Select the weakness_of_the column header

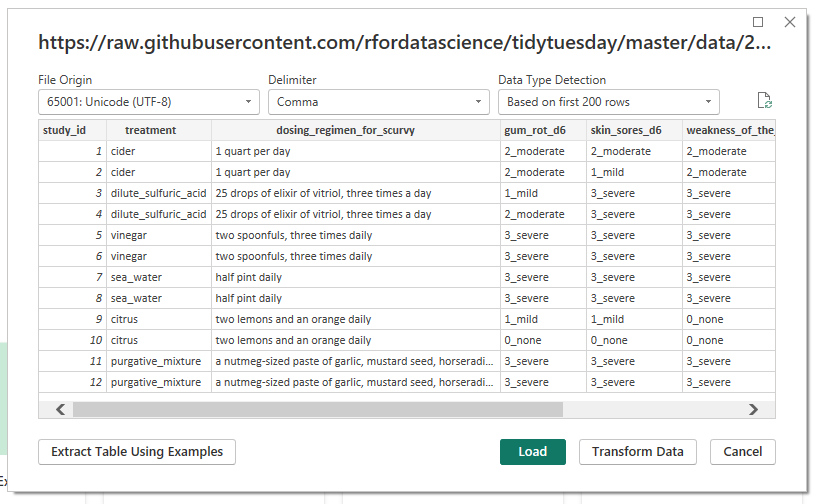click(x=729, y=130)
